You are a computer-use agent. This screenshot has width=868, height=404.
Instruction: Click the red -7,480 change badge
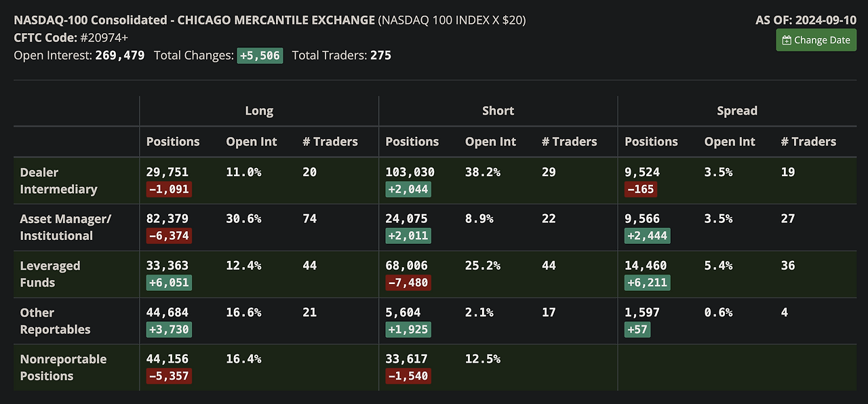[x=408, y=283]
